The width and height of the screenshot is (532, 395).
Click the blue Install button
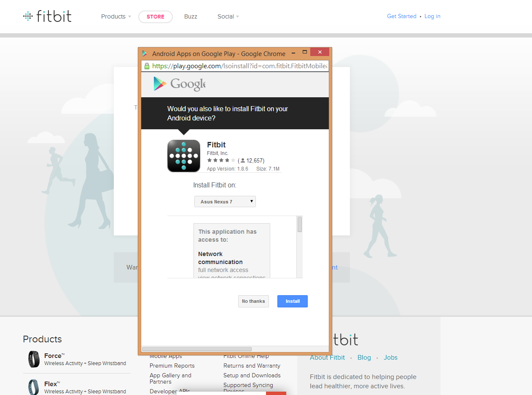click(293, 301)
